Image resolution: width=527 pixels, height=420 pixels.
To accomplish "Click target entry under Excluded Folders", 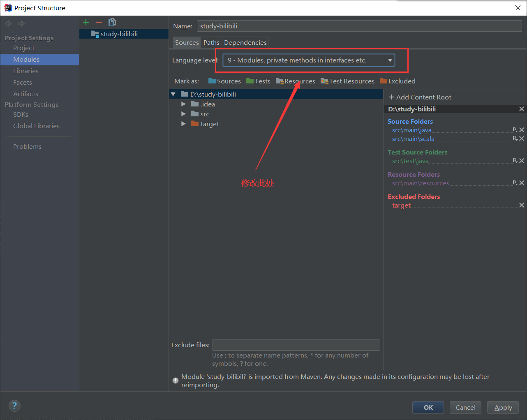I will [401, 205].
